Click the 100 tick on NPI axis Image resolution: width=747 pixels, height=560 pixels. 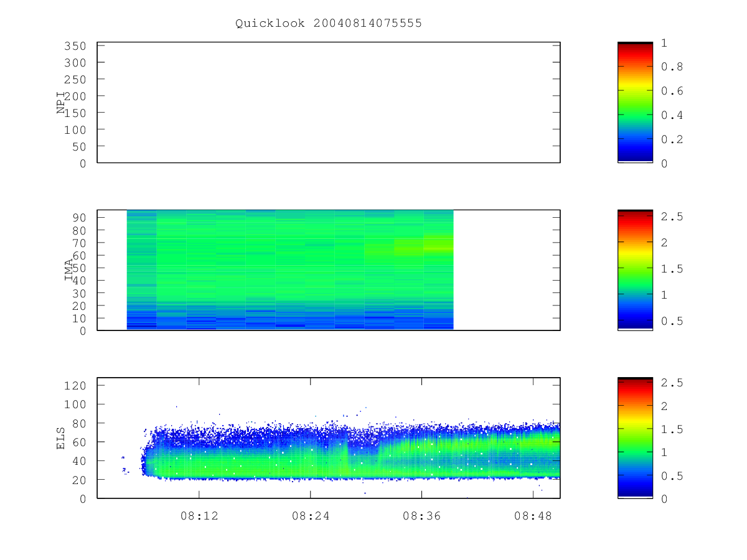[x=76, y=129]
